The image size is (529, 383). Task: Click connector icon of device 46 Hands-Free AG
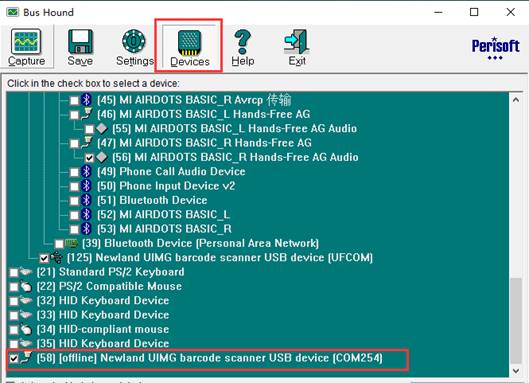coord(86,114)
